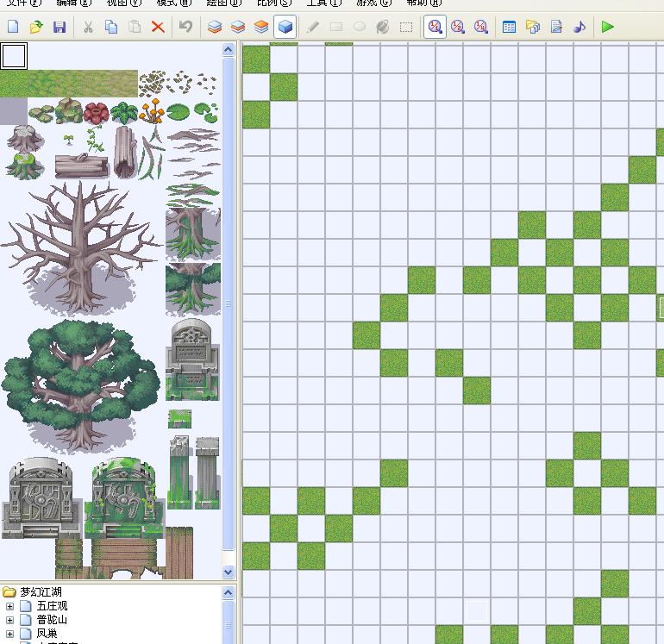The width and height of the screenshot is (664, 644).
Task: Pick the fallen horizontal log tile
Action: coord(82,166)
